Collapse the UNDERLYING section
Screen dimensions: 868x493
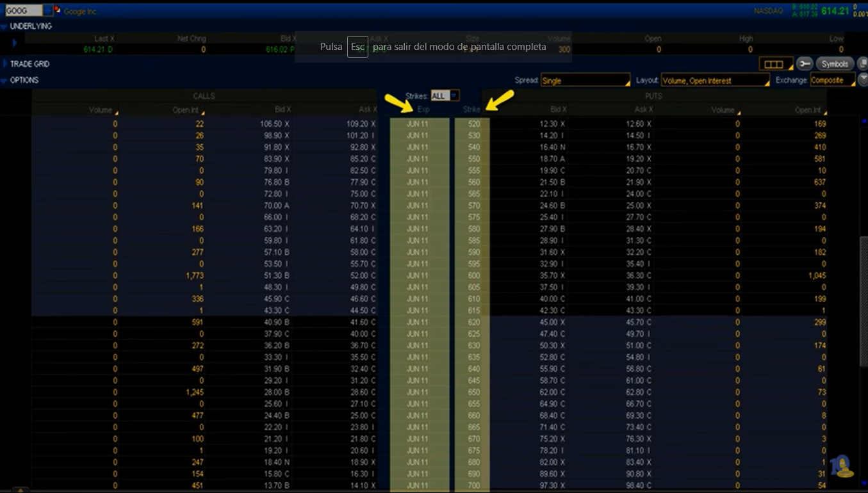tap(4, 27)
